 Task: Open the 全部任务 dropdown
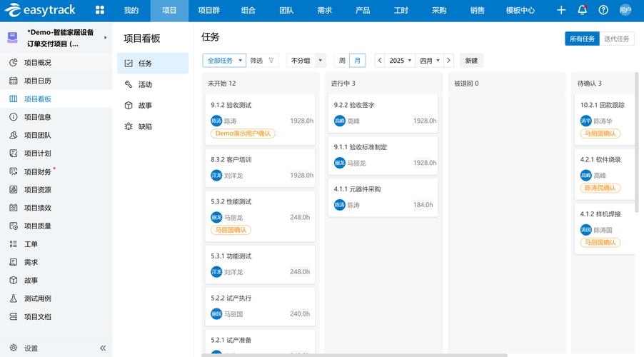(x=224, y=61)
